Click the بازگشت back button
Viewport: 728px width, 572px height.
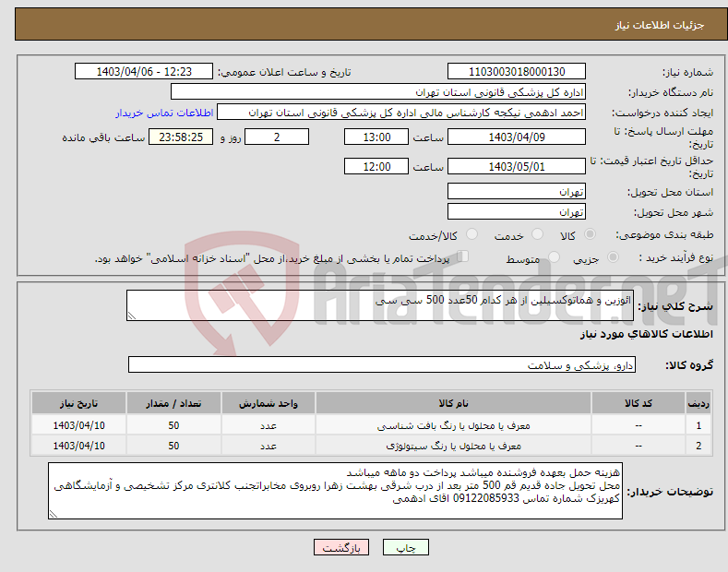coord(341,548)
